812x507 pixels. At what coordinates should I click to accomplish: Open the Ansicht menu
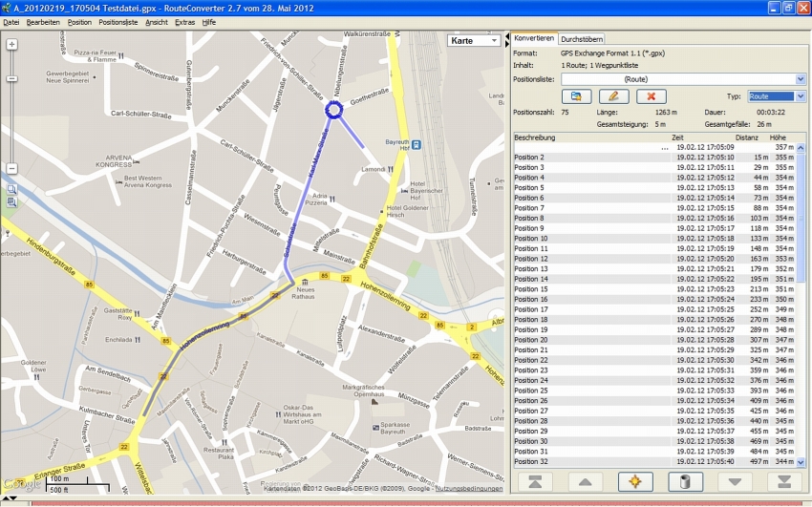click(157, 22)
